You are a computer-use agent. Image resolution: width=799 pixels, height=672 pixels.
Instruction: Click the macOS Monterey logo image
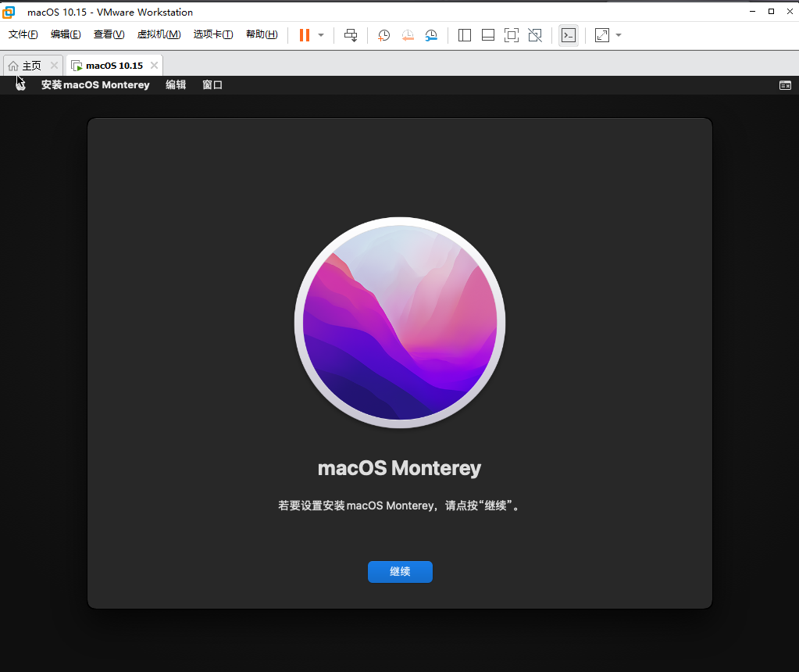click(x=400, y=323)
